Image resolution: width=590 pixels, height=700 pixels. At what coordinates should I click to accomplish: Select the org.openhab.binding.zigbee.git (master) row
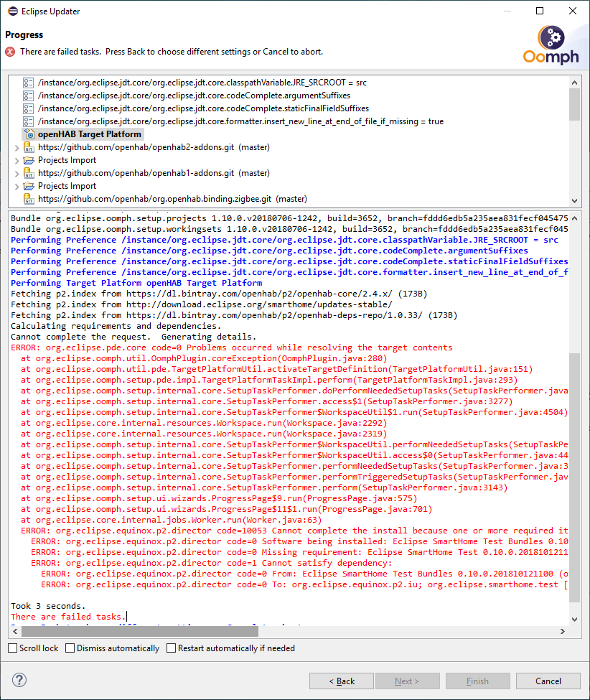(x=172, y=199)
